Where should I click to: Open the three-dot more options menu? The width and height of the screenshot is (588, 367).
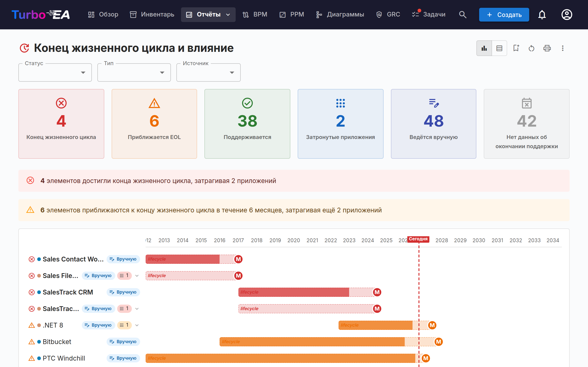click(x=563, y=48)
